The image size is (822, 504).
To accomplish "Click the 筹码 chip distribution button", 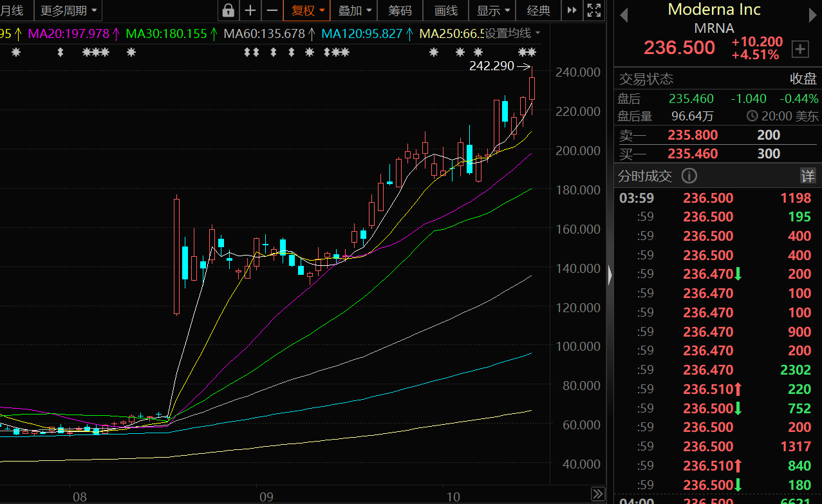I will (x=400, y=10).
